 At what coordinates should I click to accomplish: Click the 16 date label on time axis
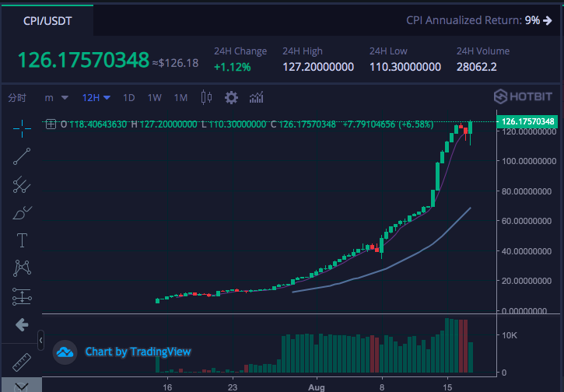(167, 387)
